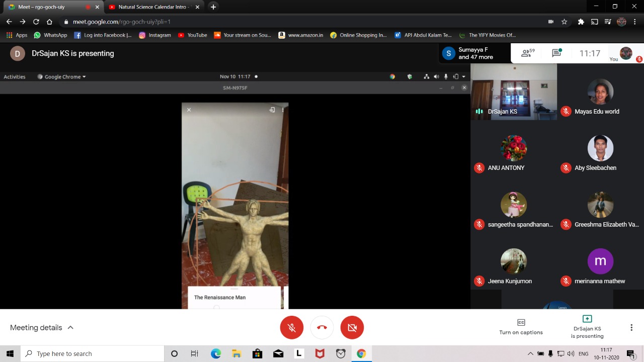Open Activities in the presented screen
This screenshot has height=362, width=644.
point(15,77)
